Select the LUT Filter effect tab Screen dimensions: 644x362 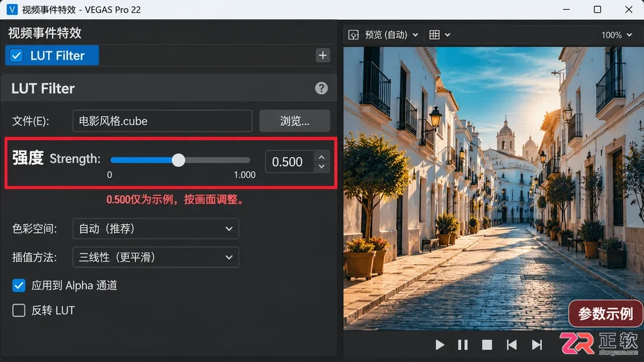pyautogui.click(x=52, y=56)
